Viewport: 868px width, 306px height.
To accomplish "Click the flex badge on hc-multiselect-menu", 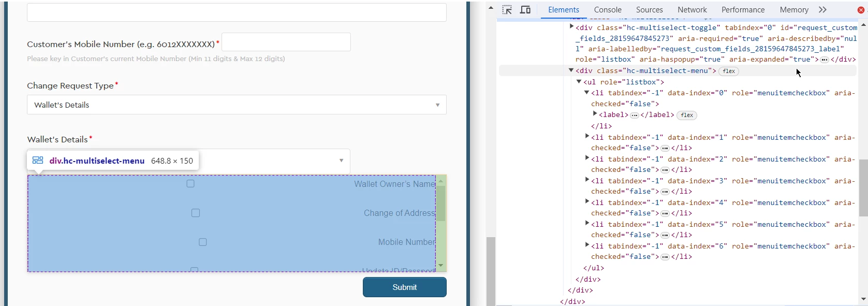I will pos(729,71).
